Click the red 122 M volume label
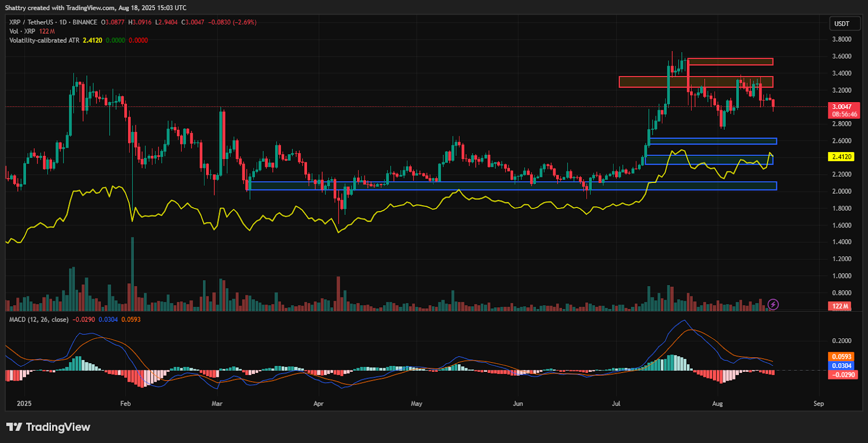 click(x=840, y=306)
